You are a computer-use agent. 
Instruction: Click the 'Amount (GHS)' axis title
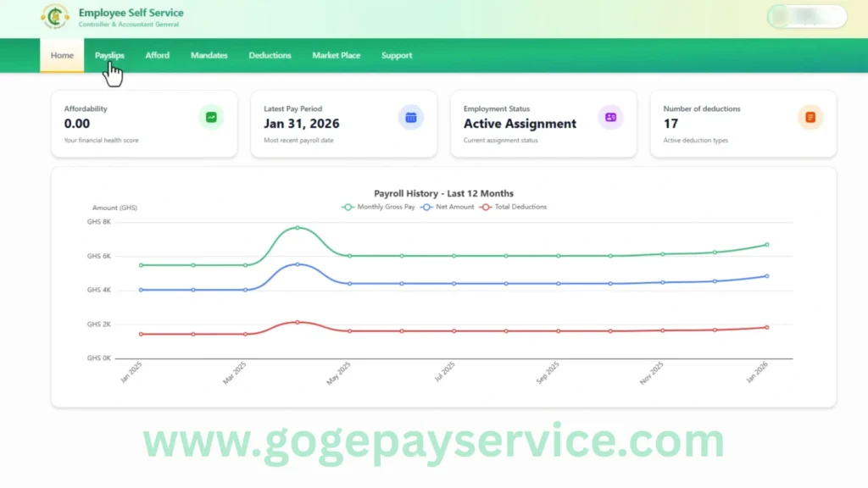pos(114,208)
